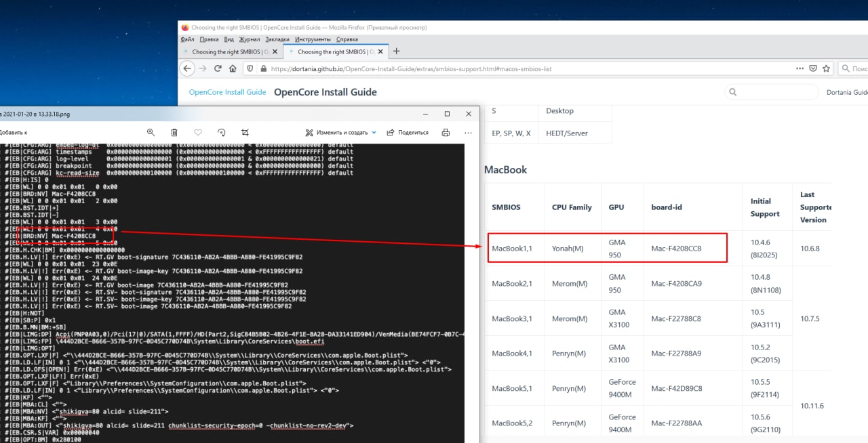Open tracking protection shield icon
868x443 pixels.
click(x=250, y=68)
